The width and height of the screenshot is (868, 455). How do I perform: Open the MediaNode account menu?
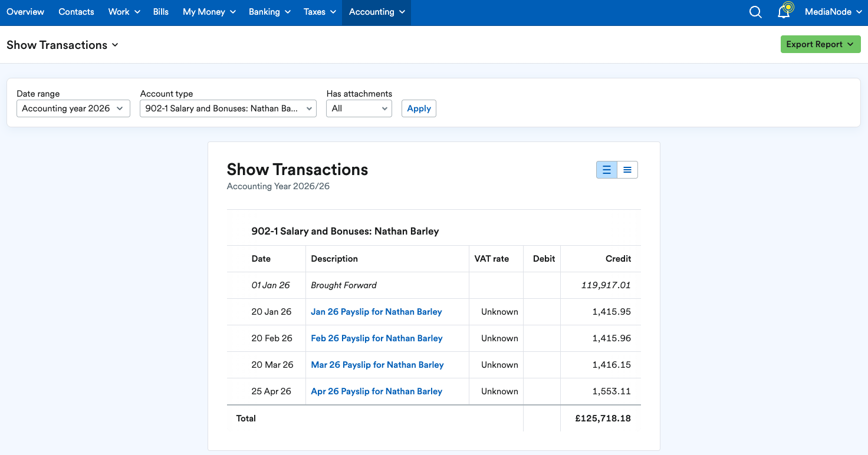[x=832, y=12]
